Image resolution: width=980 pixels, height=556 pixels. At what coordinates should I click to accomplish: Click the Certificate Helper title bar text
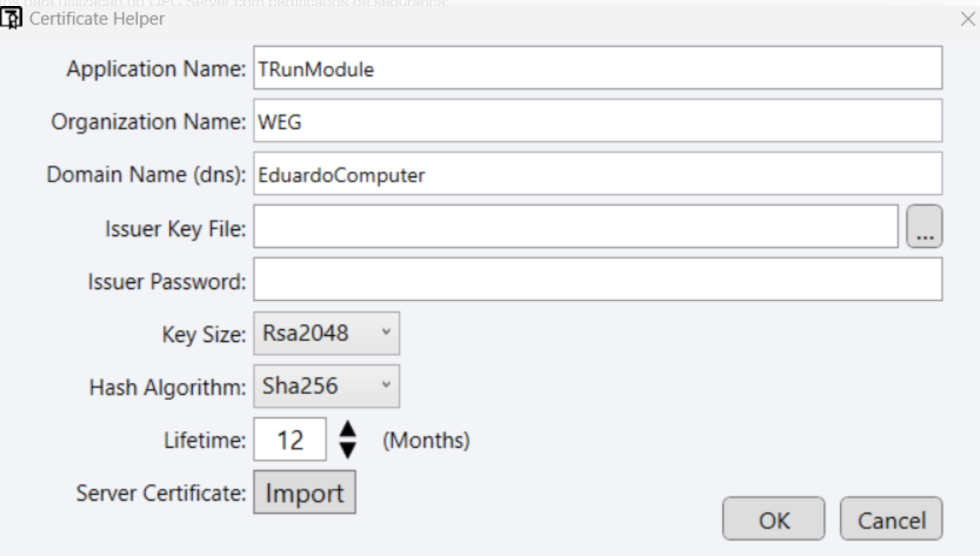[x=97, y=19]
